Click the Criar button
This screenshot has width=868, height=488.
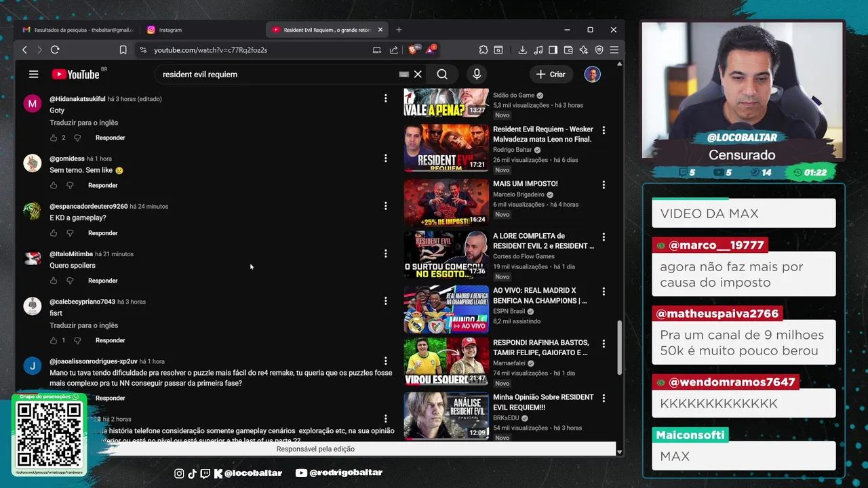click(x=551, y=74)
